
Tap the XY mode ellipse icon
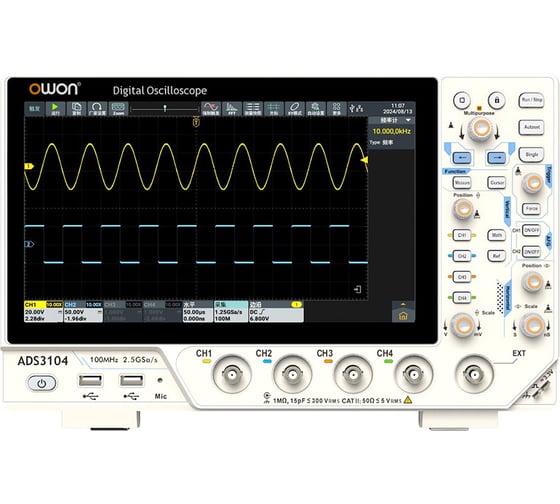[295, 108]
